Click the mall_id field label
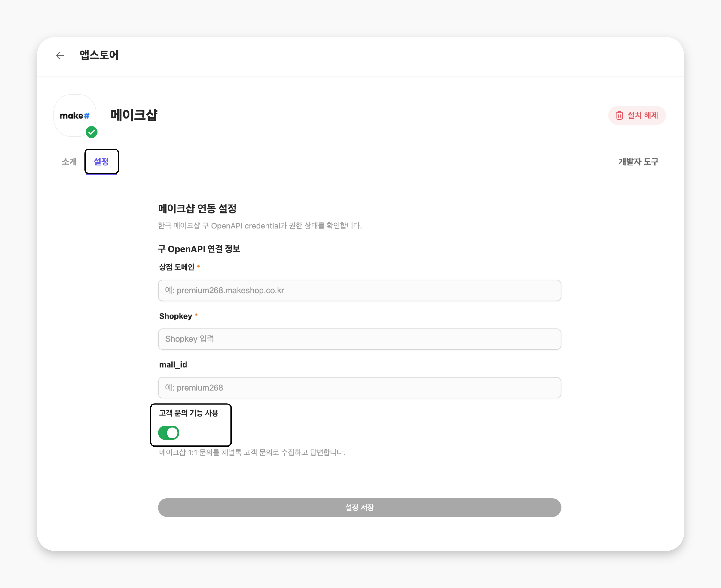 click(x=173, y=364)
